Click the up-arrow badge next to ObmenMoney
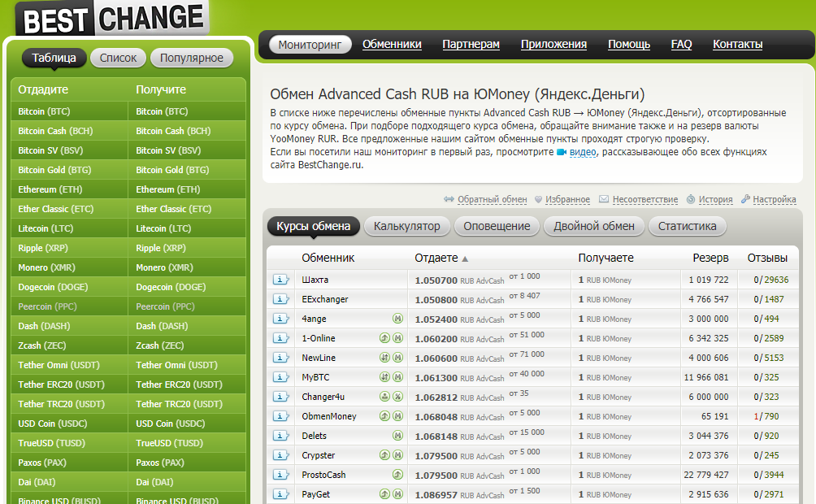Image resolution: width=816 pixels, height=504 pixels. 384,416
